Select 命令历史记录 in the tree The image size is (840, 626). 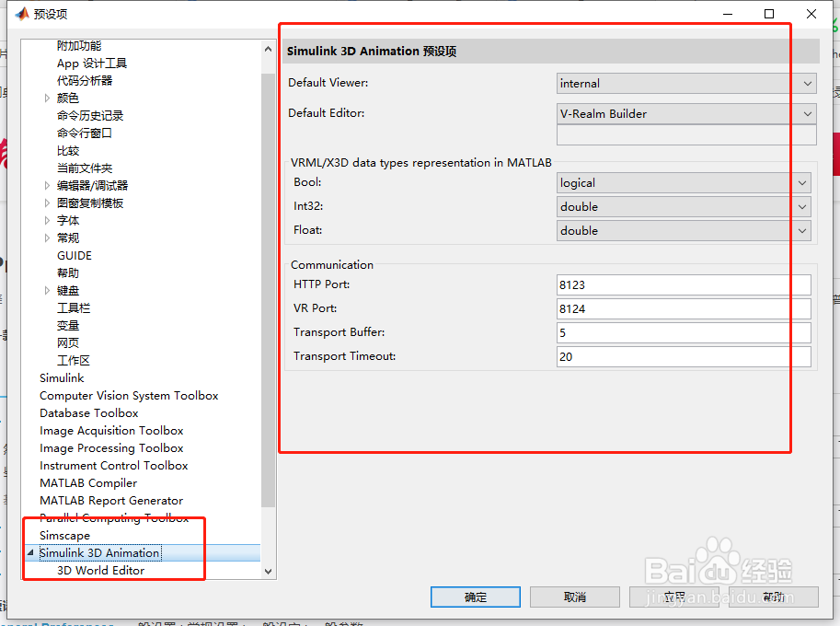click(x=90, y=116)
